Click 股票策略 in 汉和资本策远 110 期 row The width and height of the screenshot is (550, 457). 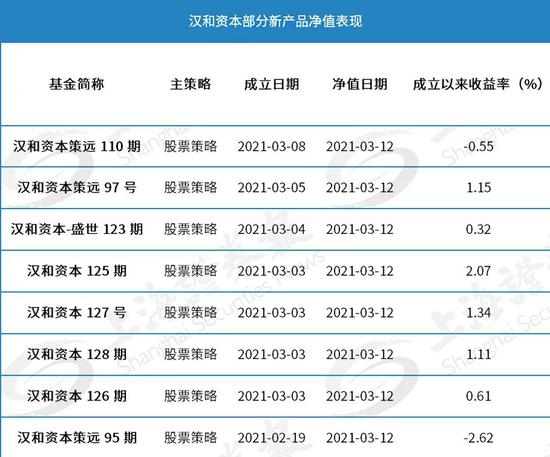(x=190, y=146)
